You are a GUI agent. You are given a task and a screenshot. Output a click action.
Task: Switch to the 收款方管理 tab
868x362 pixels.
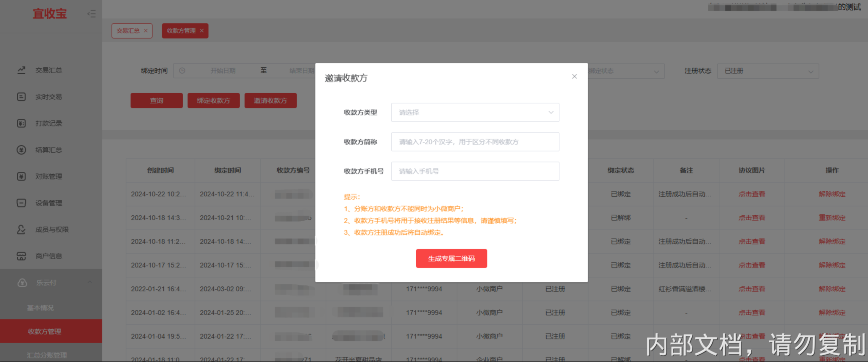click(181, 31)
